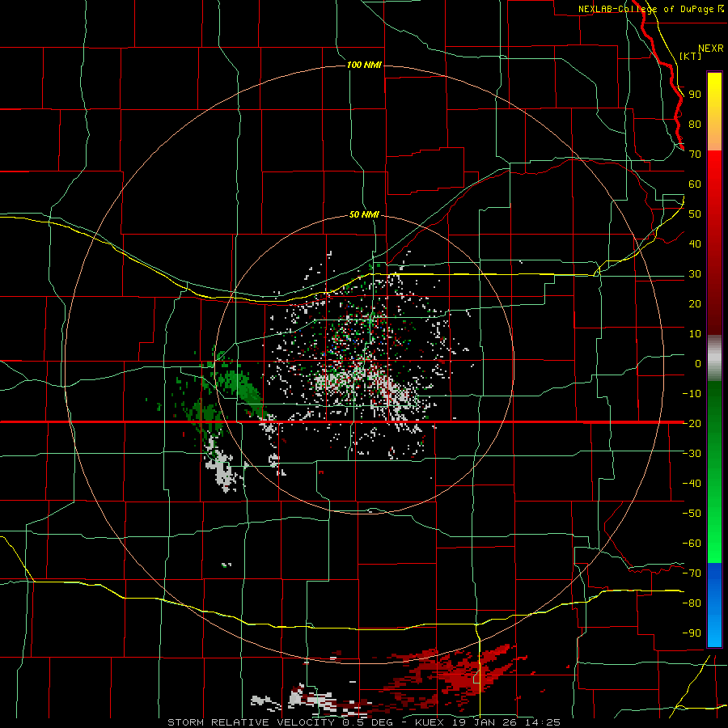The height and width of the screenshot is (728, 728).
Task: Click the 100 NMI range ring label
Action: [364, 65]
